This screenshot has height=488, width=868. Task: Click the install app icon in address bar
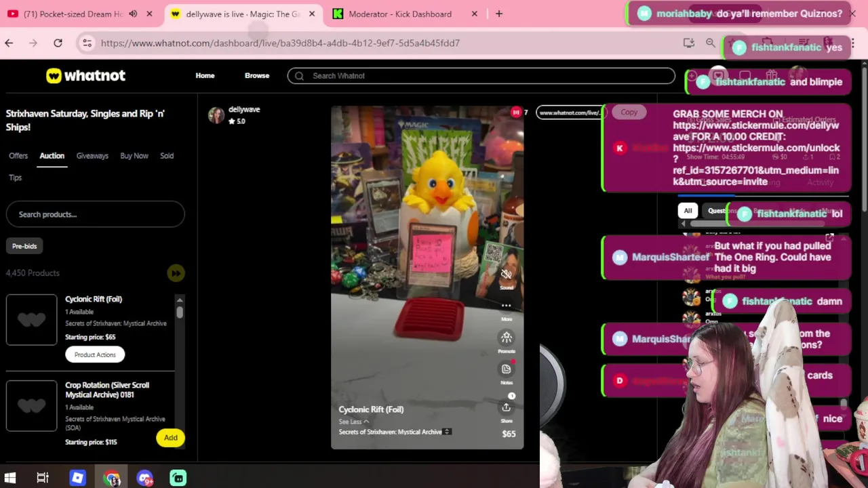pos(689,43)
